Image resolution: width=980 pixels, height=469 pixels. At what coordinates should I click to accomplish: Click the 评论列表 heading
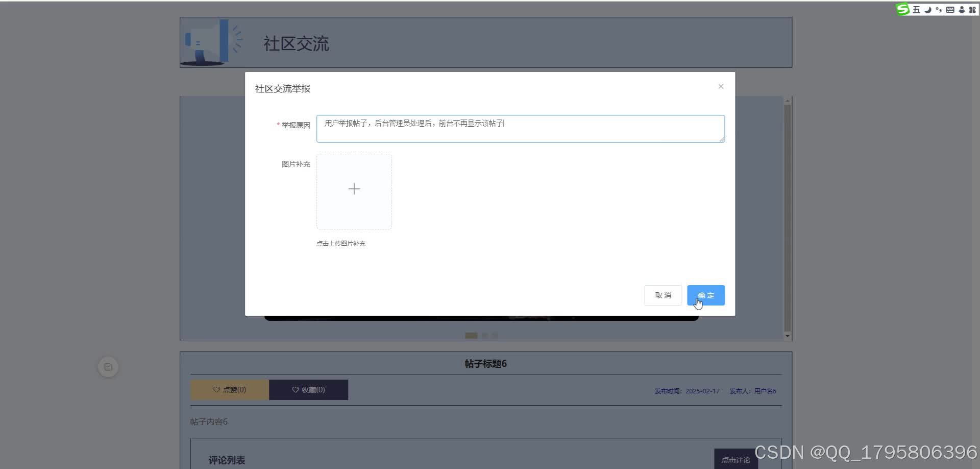point(227,460)
